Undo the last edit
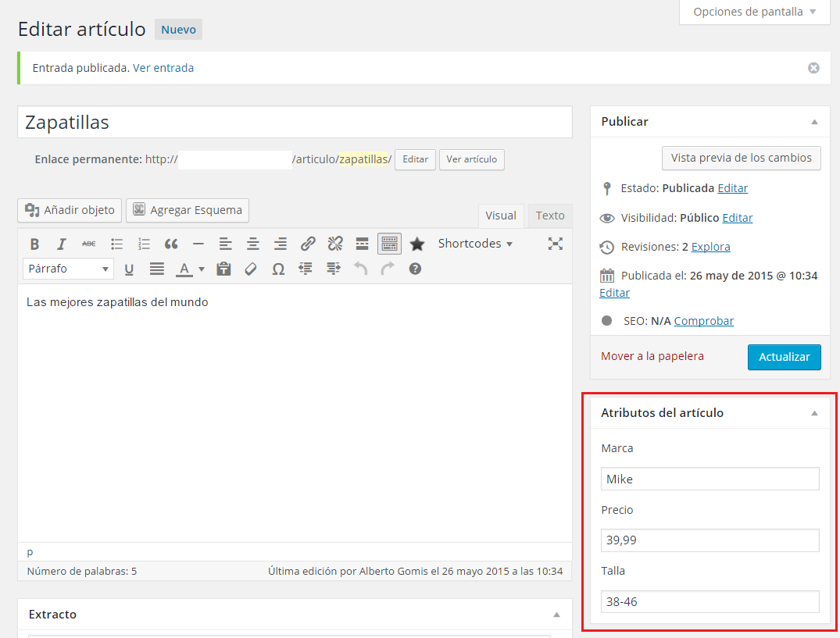 [x=360, y=269]
